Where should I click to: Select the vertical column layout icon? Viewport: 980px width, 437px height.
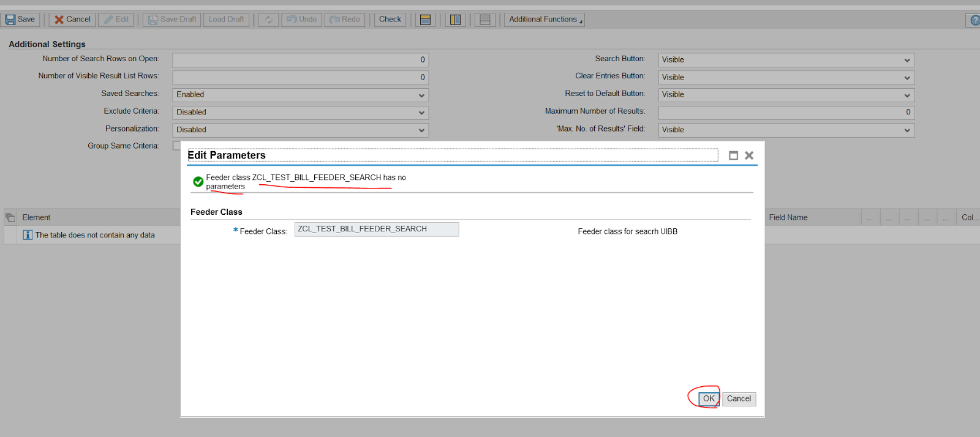tap(455, 20)
